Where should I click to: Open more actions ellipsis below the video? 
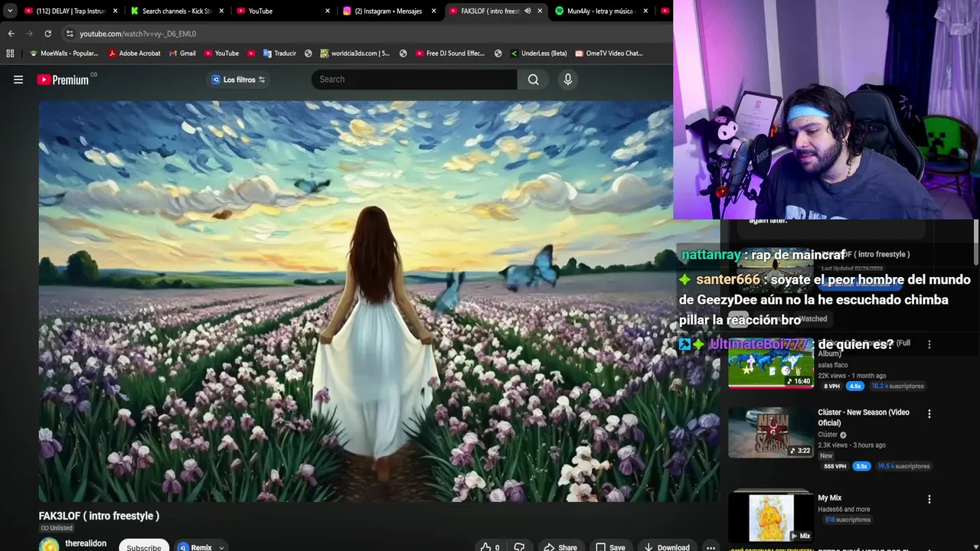click(710, 547)
